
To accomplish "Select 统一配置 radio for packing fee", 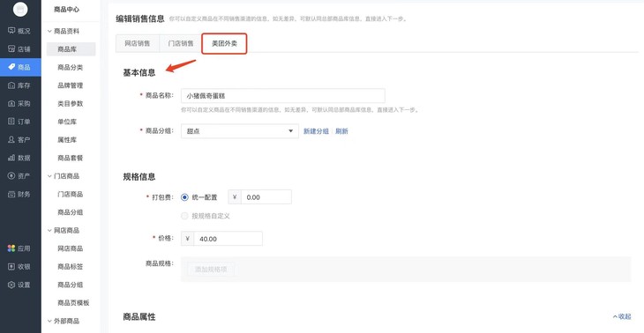I will (x=184, y=197).
